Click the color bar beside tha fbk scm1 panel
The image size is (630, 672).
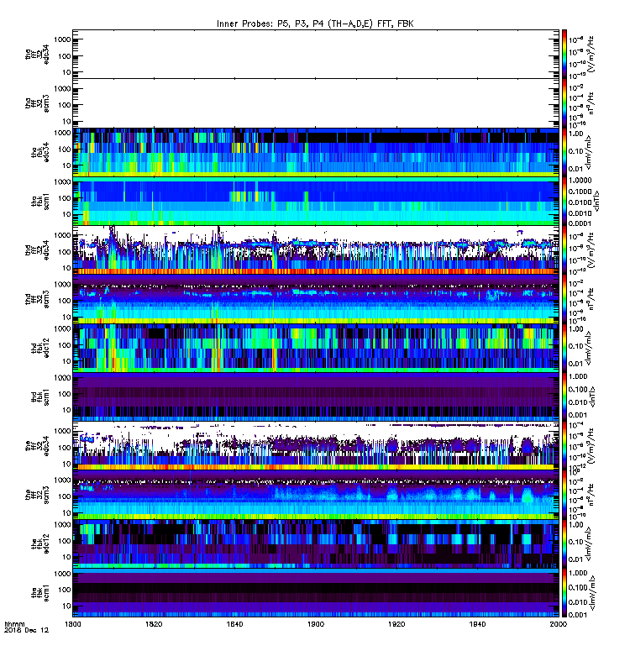[x=564, y=201]
